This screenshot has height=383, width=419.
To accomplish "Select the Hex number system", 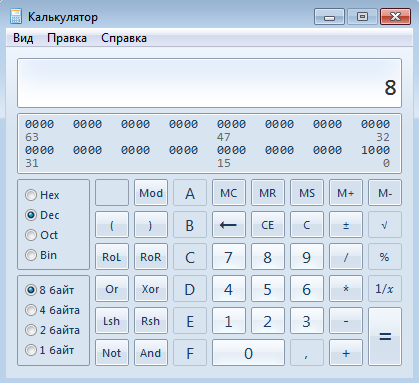I will tap(42, 195).
